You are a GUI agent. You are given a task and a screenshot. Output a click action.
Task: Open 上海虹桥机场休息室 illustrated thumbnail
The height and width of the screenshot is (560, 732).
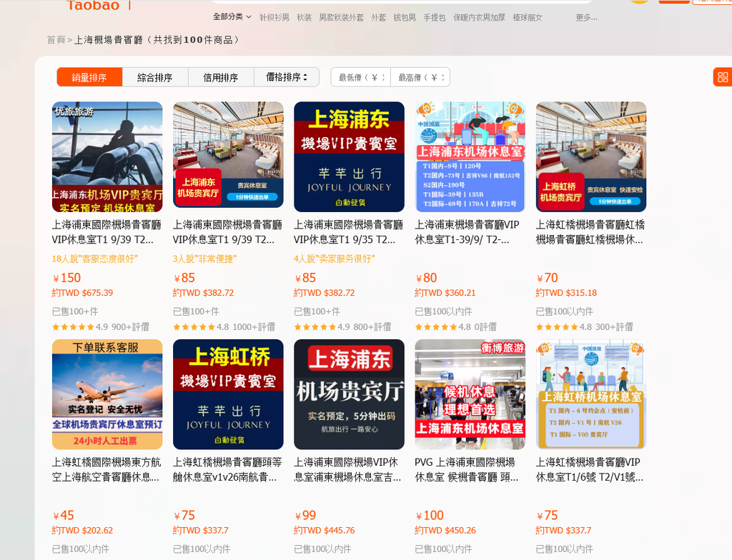point(591,394)
